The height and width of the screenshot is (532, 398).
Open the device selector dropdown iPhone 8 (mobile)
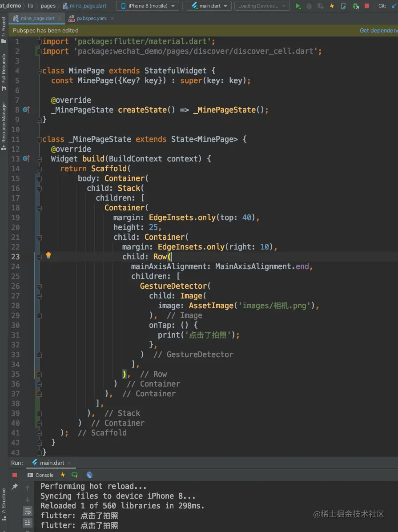click(148, 6)
